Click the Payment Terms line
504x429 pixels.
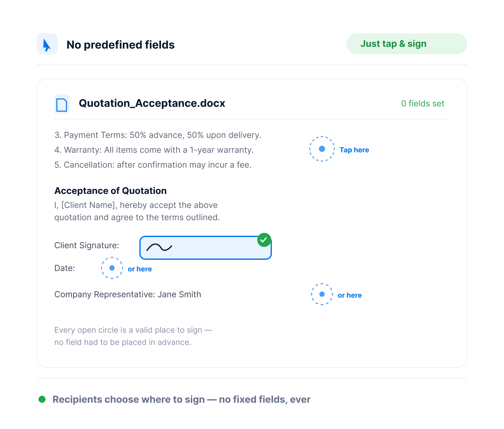coord(158,135)
